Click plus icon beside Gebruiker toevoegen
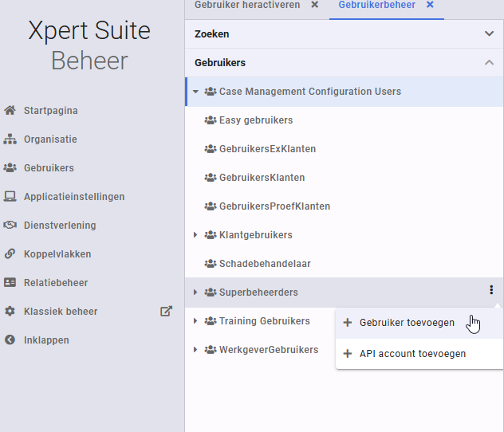The height and width of the screenshot is (432, 504). pyautogui.click(x=348, y=323)
